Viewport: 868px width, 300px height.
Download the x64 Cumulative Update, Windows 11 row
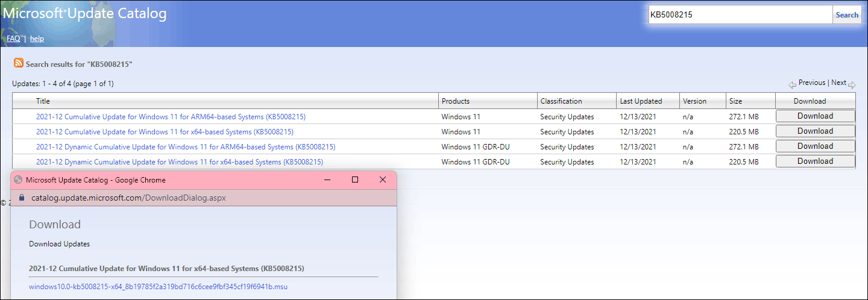point(815,131)
